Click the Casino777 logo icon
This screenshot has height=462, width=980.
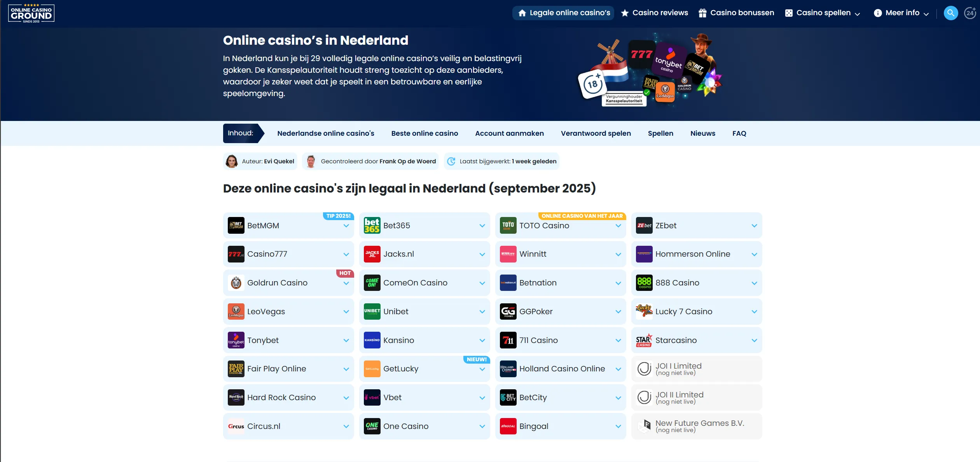point(236,254)
